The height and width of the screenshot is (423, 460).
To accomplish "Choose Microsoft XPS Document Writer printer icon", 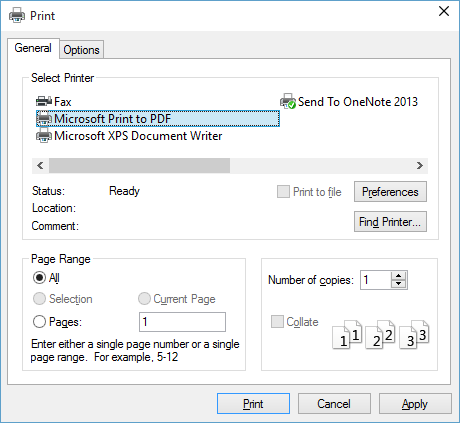I will tap(44, 136).
